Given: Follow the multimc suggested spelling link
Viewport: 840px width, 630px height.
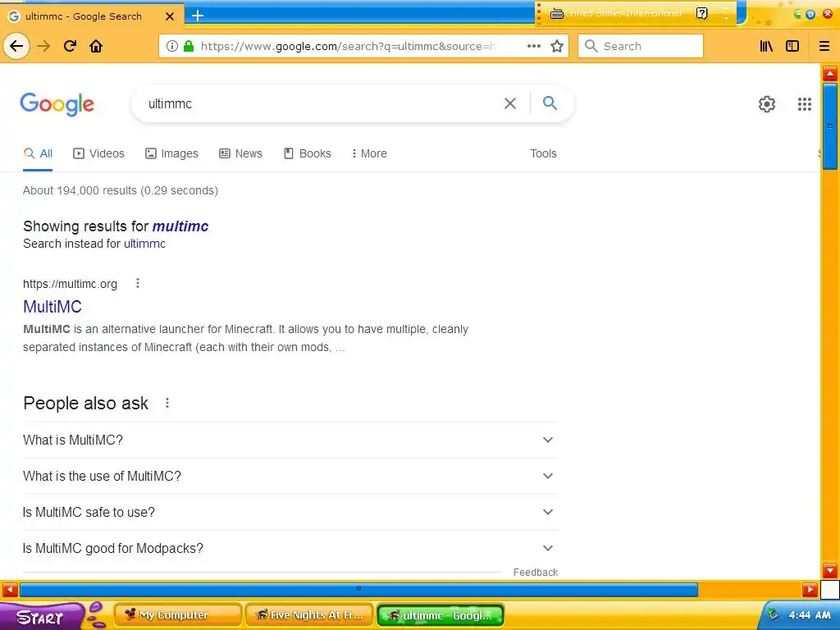Looking at the screenshot, I should point(180,226).
